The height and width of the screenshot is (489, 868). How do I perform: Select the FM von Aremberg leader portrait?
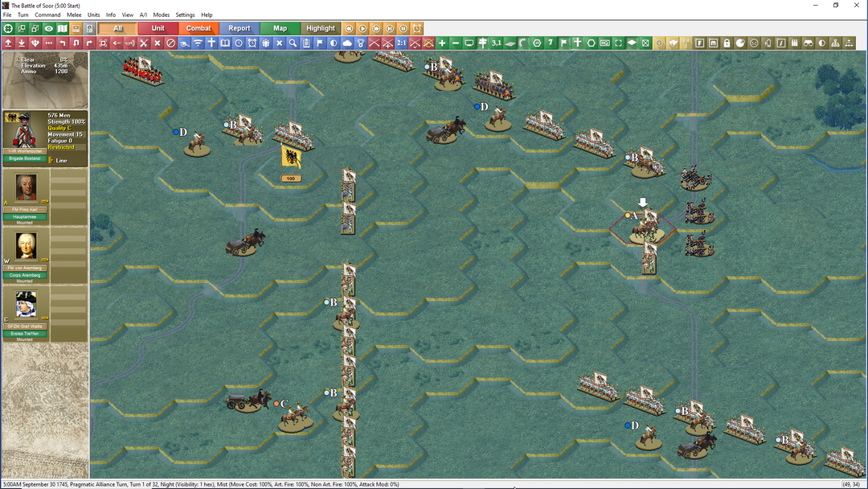coord(26,246)
